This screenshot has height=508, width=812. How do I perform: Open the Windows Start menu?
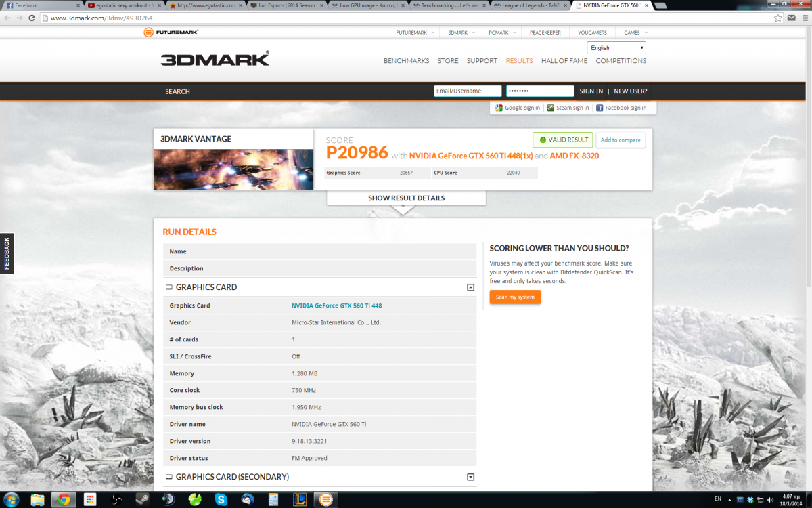click(12, 500)
